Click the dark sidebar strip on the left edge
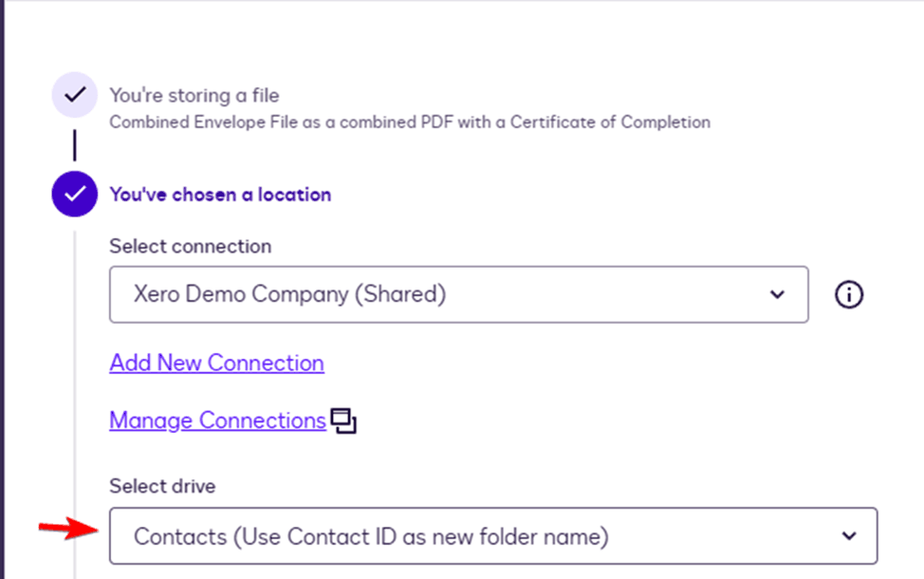924x579 pixels. [3, 285]
